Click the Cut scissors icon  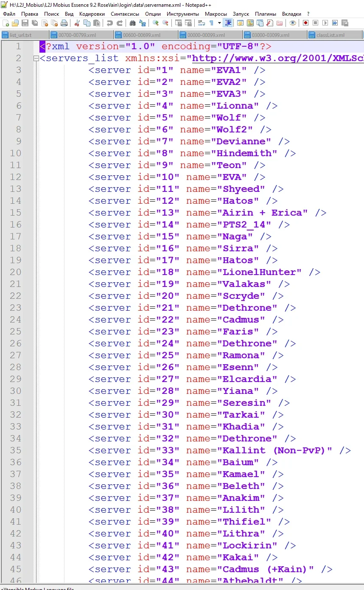(x=77, y=23)
